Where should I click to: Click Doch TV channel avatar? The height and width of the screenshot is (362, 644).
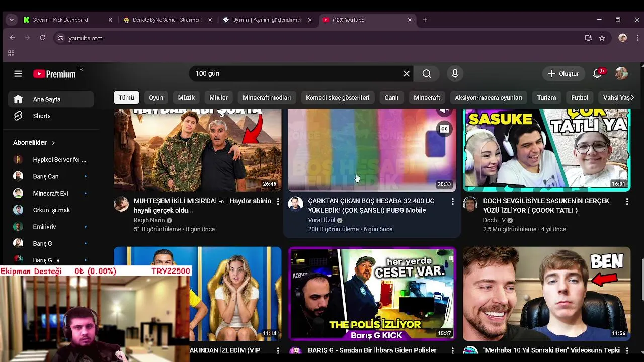pos(470,204)
